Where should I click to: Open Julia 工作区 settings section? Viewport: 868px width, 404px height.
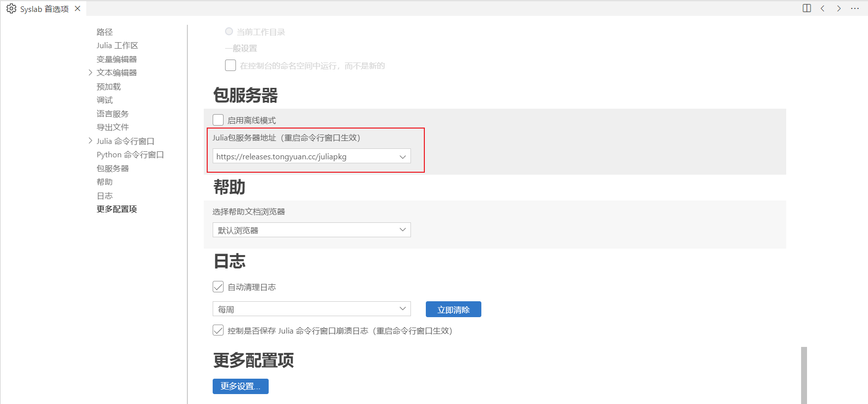tap(117, 45)
